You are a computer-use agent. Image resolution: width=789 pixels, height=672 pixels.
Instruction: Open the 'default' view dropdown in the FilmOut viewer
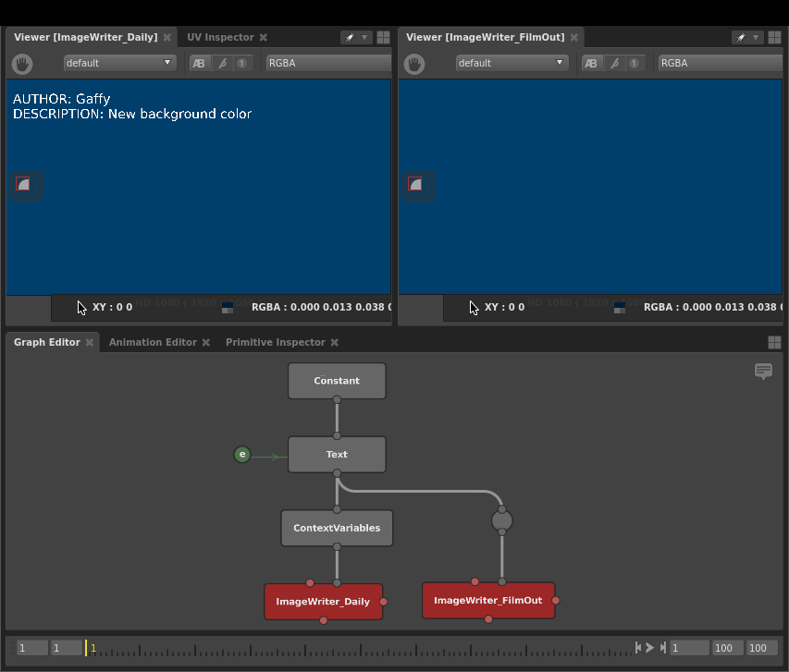(512, 63)
